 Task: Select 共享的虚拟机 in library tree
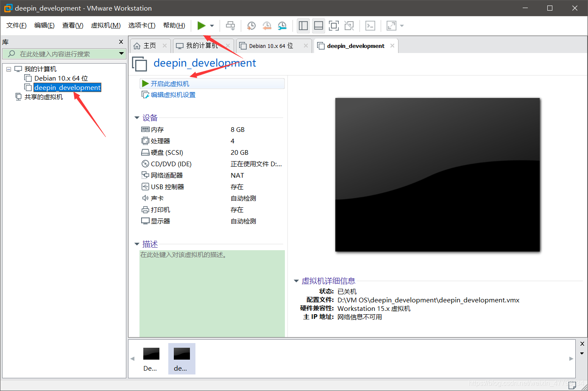click(43, 97)
